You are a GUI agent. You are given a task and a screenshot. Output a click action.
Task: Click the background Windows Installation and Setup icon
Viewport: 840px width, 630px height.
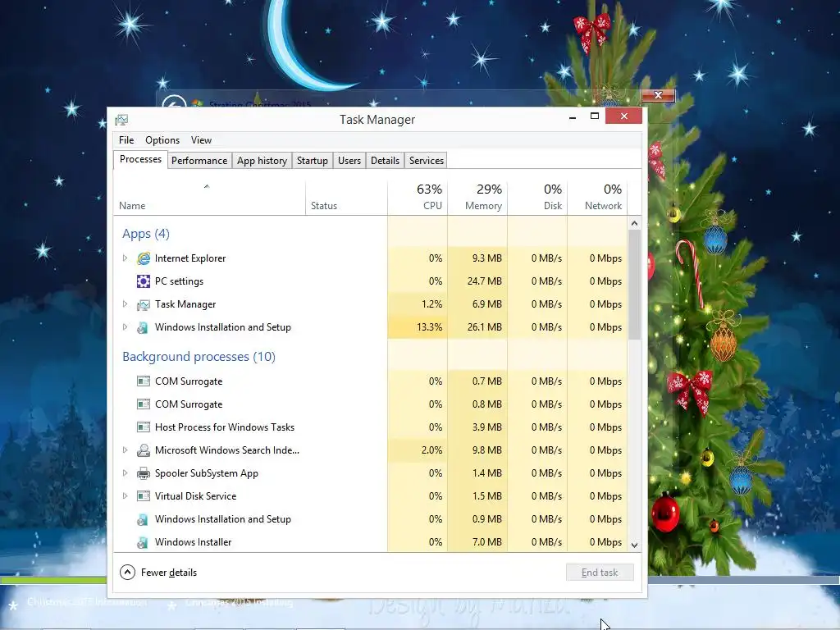(x=143, y=519)
